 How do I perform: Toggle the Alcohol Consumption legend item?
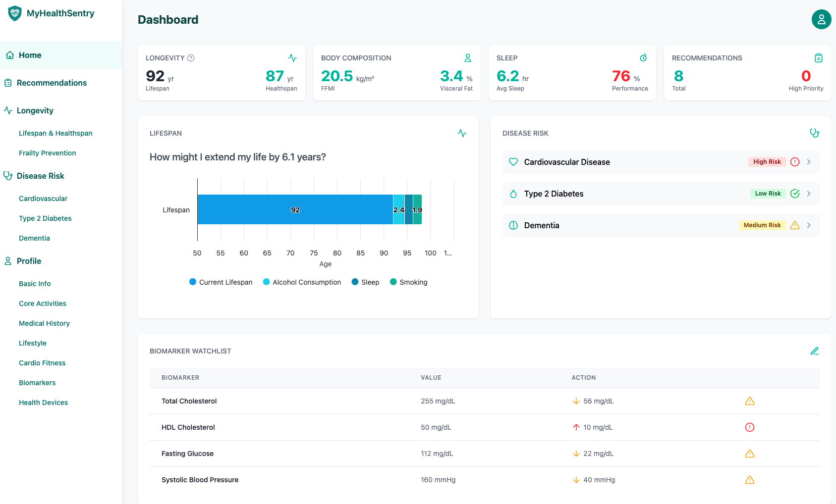click(x=302, y=282)
